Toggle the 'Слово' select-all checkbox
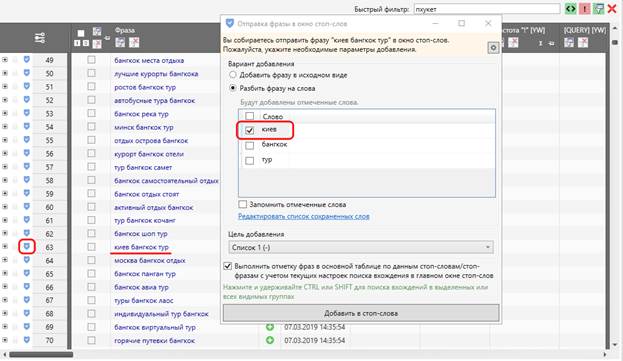 [x=250, y=116]
